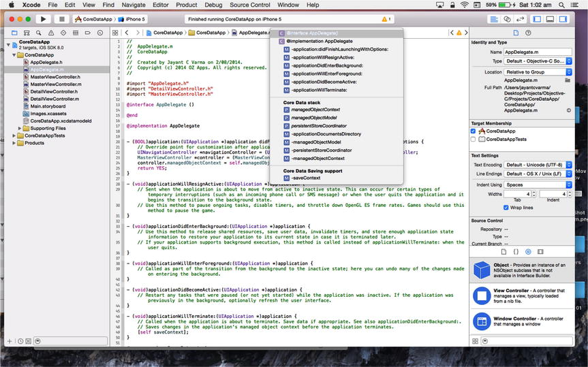Show Media library
Viewport: 588px width, 367px height.
(540, 252)
